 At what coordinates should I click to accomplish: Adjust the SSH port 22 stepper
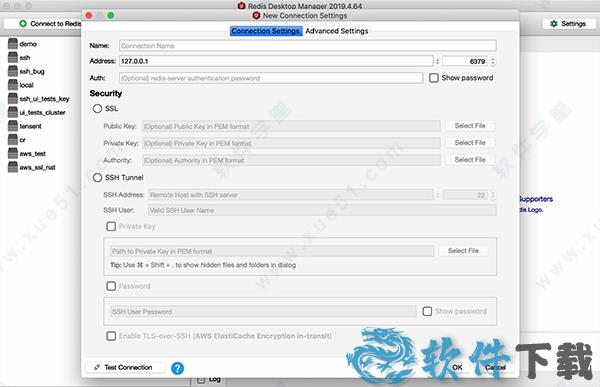point(493,195)
